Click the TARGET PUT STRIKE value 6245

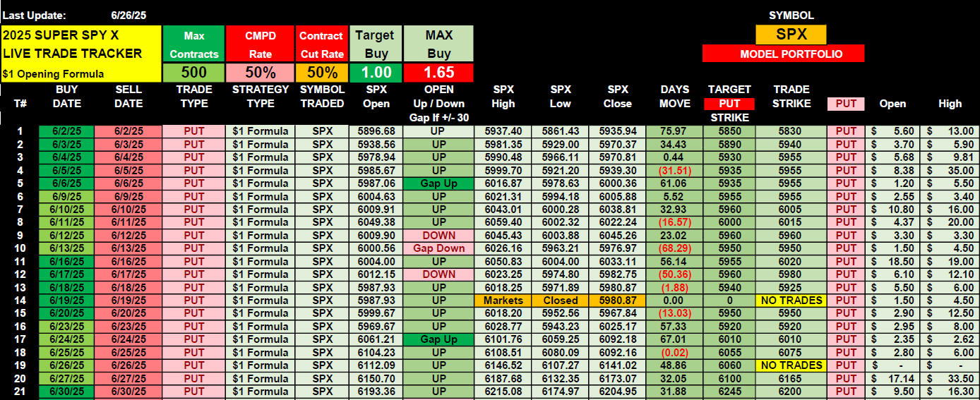pos(729,392)
